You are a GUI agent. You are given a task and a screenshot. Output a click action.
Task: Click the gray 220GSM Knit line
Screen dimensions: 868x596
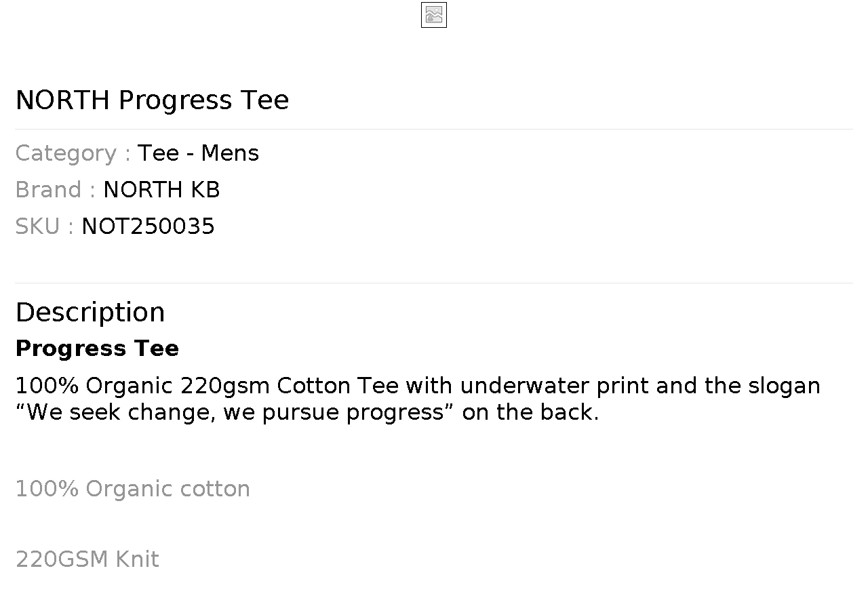87,559
